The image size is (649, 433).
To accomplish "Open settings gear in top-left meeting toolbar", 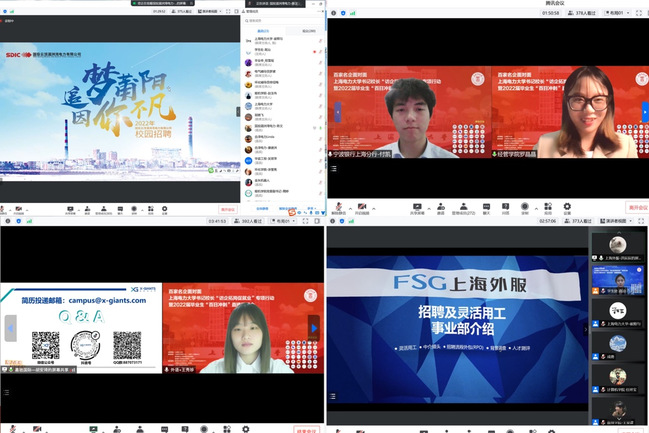I will click(165, 209).
